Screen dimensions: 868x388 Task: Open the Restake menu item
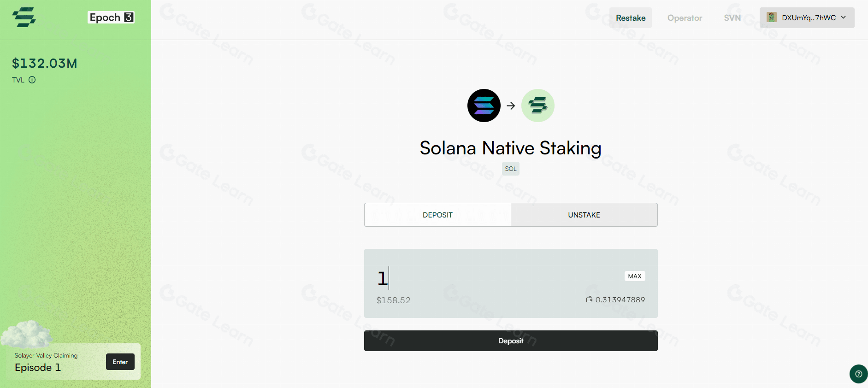(x=631, y=18)
